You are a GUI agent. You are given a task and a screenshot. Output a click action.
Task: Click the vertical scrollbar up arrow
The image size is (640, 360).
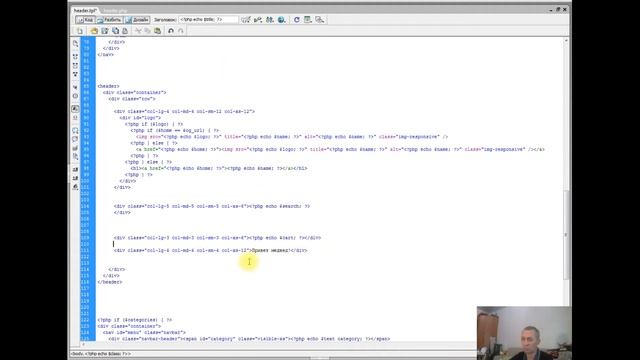(566, 41)
